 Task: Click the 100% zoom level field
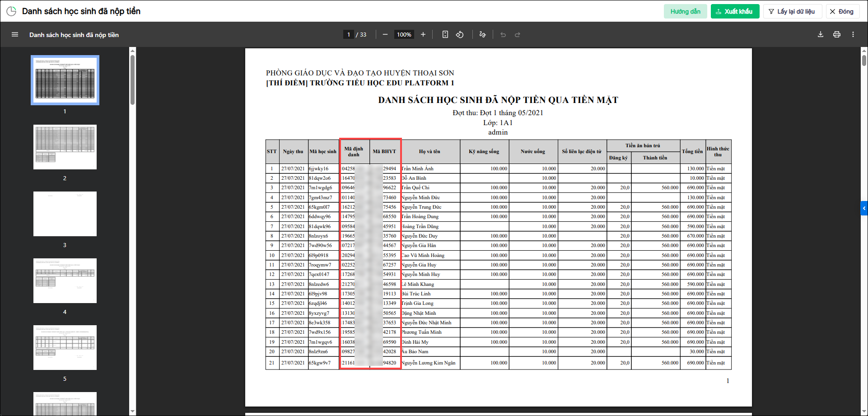tap(404, 35)
